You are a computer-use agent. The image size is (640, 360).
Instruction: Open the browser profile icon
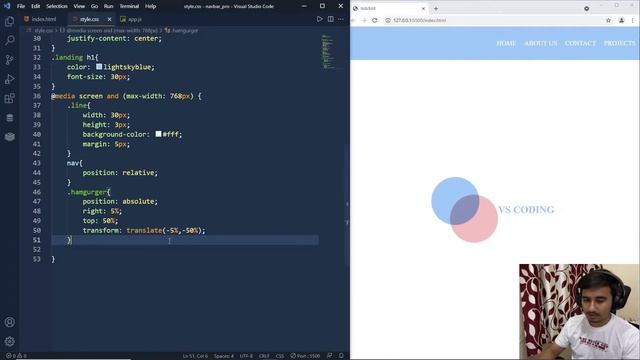(621, 20)
